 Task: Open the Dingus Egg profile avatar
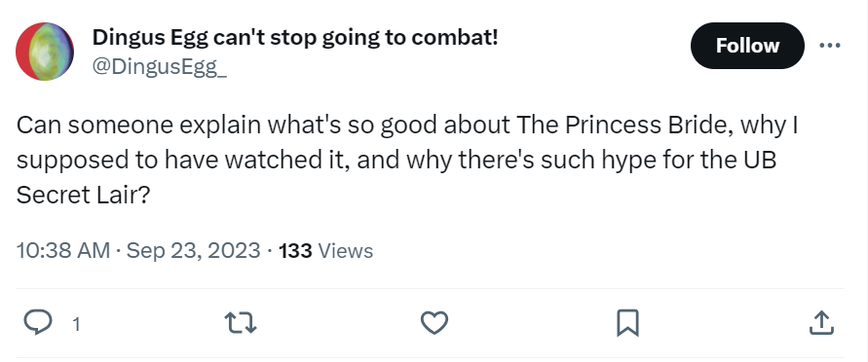pos(45,52)
